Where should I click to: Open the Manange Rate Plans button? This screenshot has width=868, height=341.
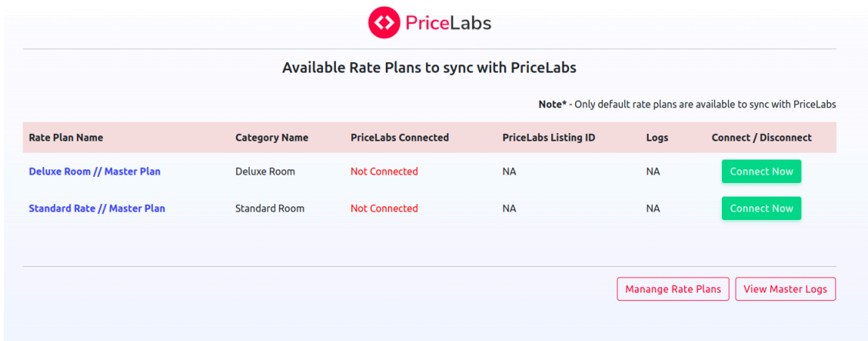click(673, 289)
